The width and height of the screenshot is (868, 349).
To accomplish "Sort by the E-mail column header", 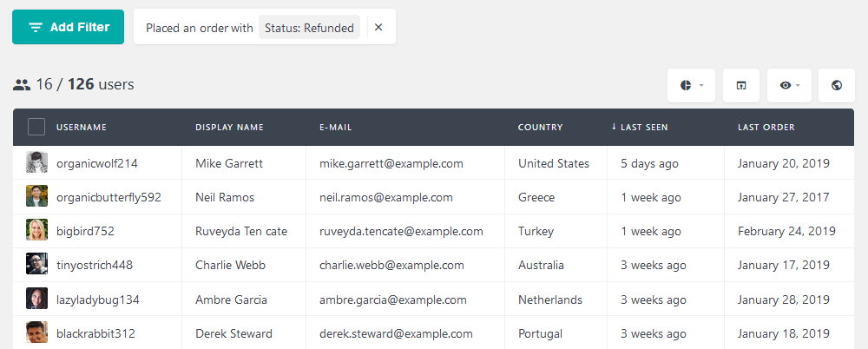I will [335, 128].
